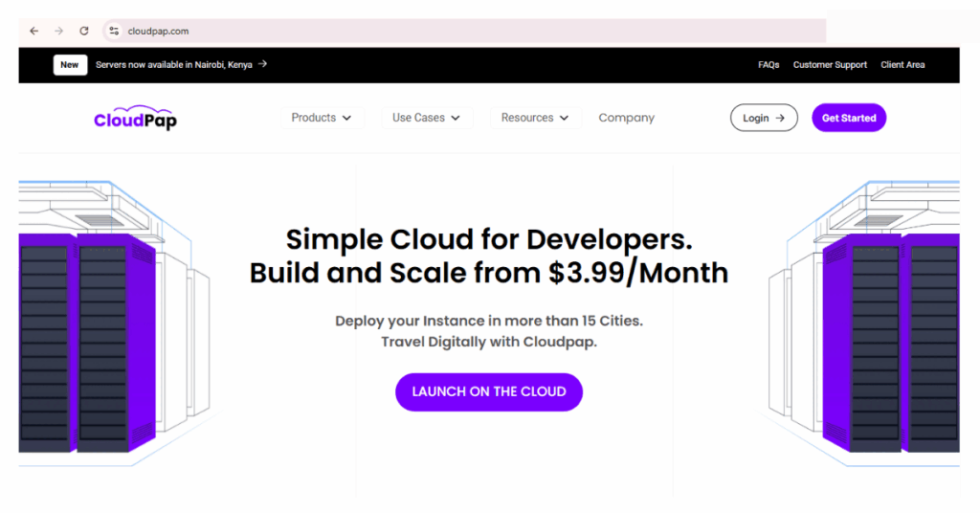The height and width of the screenshot is (513, 980).
Task: Click the Login button
Action: click(x=764, y=118)
